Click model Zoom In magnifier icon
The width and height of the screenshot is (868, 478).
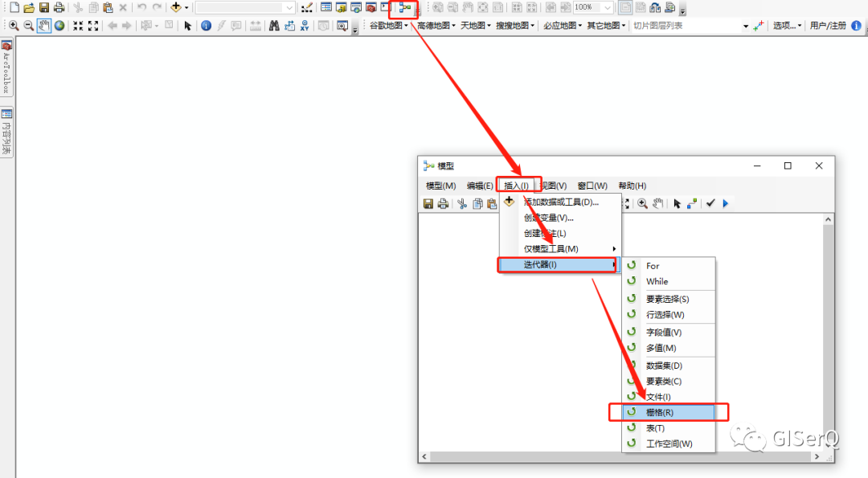point(642,203)
